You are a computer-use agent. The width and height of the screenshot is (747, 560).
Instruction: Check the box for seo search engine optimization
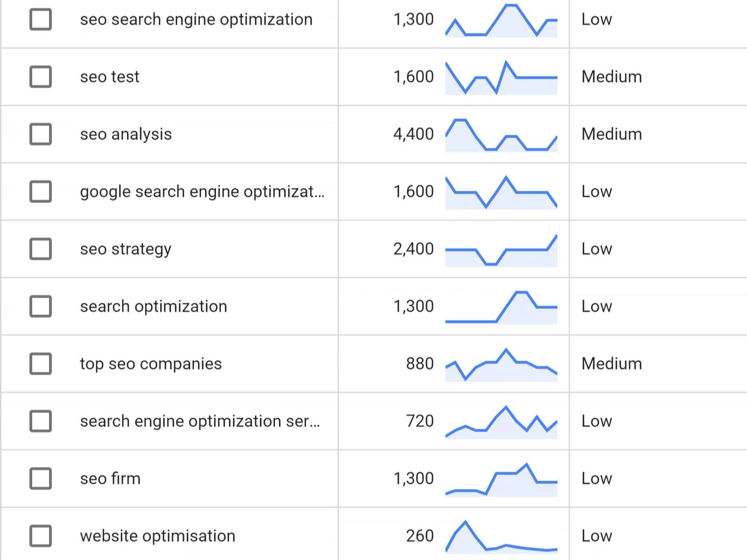(41, 20)
